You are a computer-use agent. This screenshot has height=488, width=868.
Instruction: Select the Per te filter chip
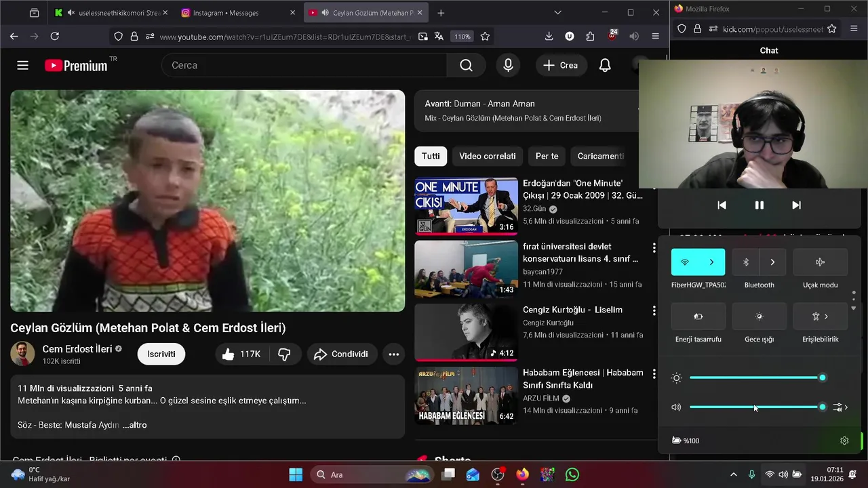point(547,156)
